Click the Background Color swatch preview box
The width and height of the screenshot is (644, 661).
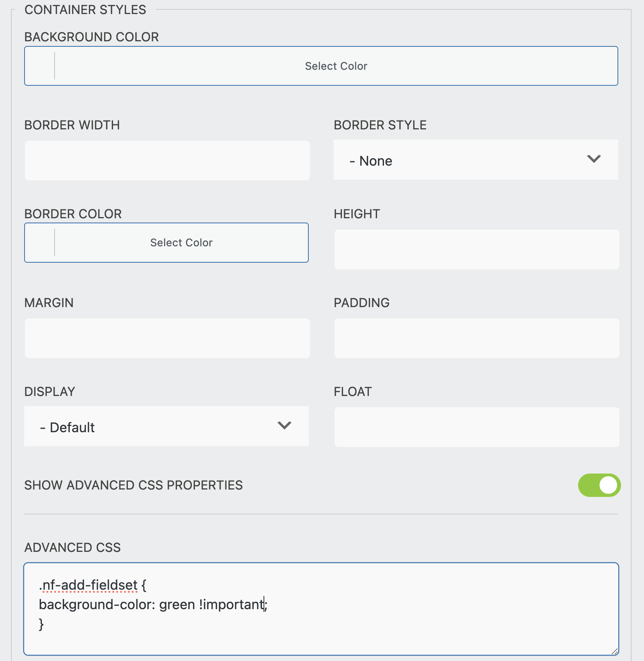39,65
